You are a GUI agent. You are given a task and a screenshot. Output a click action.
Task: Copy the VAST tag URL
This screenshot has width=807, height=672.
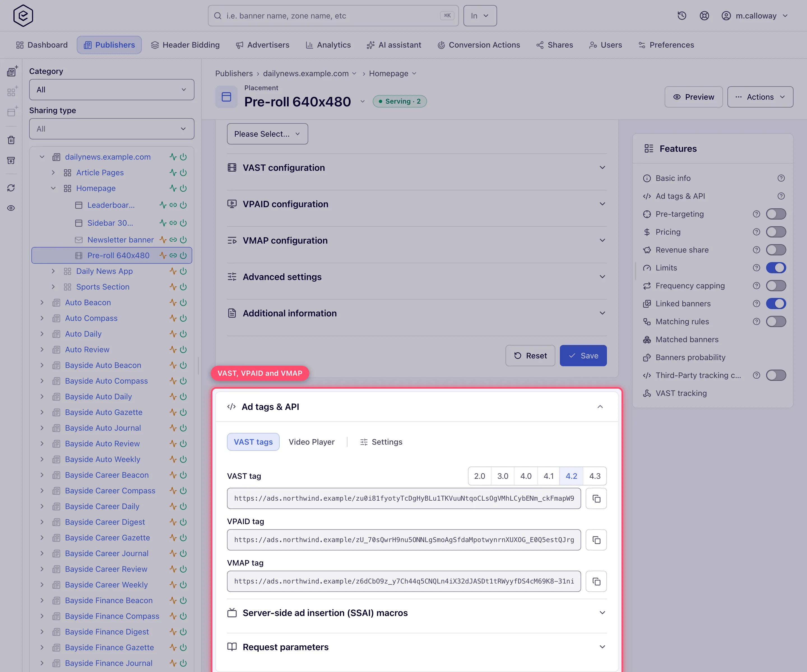tap(596, 498)
